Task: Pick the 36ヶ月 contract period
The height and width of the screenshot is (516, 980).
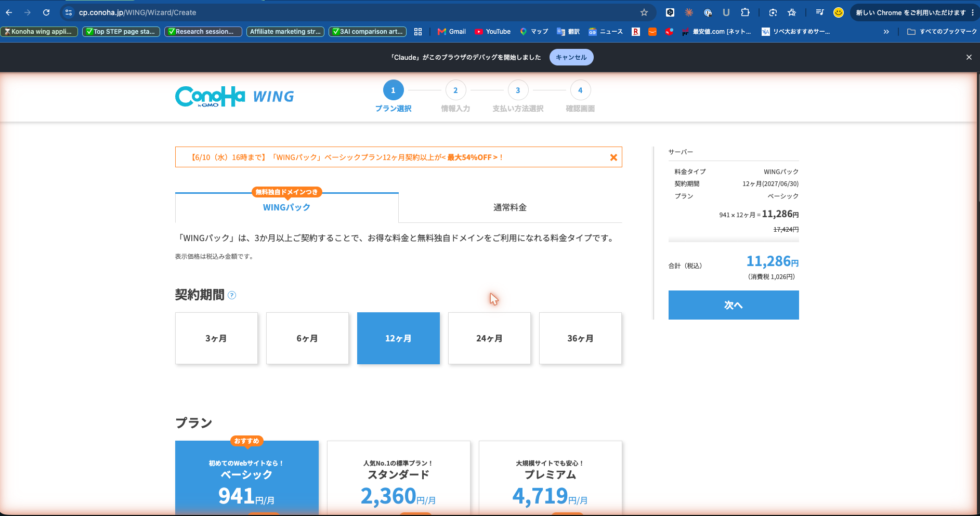Action: [x=580, y=338]
